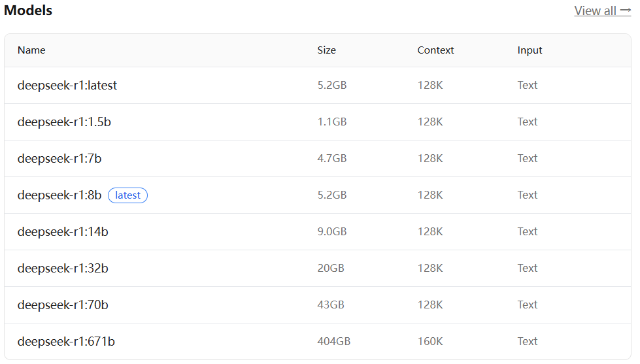The width and height of the screenshot is (640, 364).
Task: Click 5.2GB in the deepseek-r1:8b row
Action: coord(332,195)
